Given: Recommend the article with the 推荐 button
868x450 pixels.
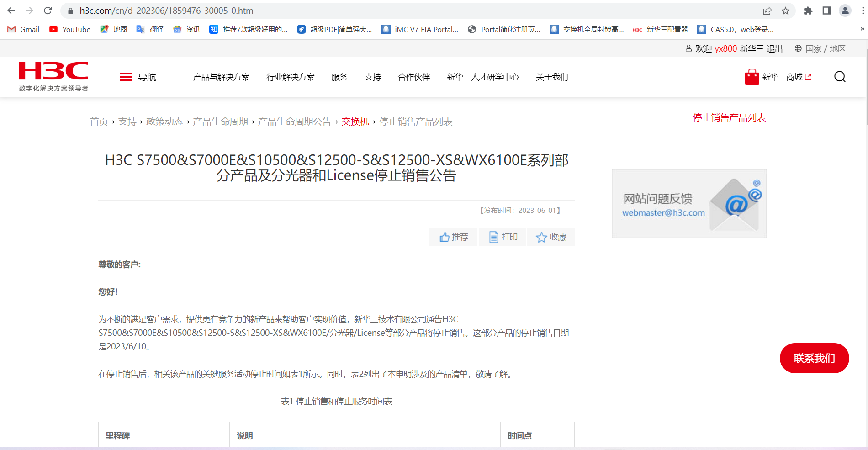Looking at the screenshot, I should pos(454,237).
